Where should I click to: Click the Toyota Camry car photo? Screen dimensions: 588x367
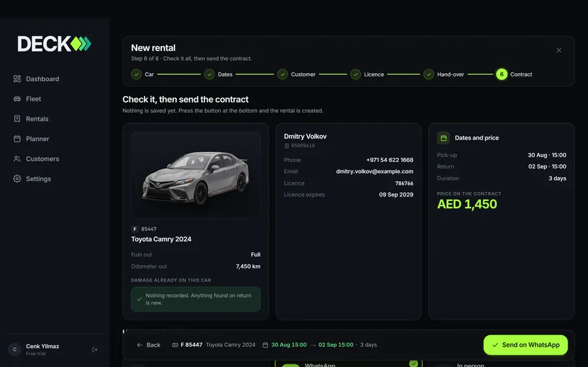click(x=196, y=175)
